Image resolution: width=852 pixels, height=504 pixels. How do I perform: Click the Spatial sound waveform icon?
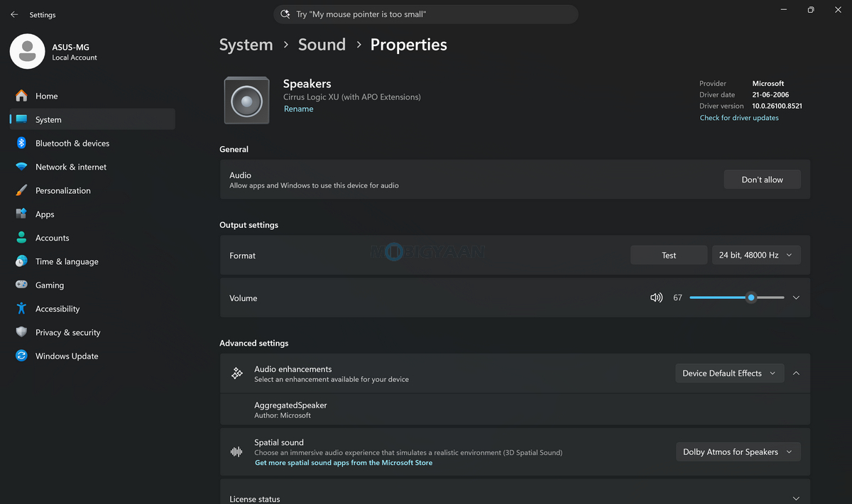pos(237,452)
